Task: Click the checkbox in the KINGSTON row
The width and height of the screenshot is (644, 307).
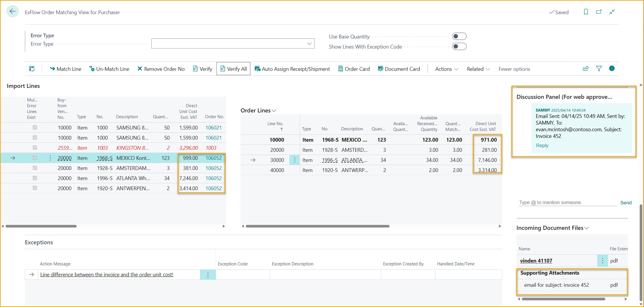Action: click(35, 148)
